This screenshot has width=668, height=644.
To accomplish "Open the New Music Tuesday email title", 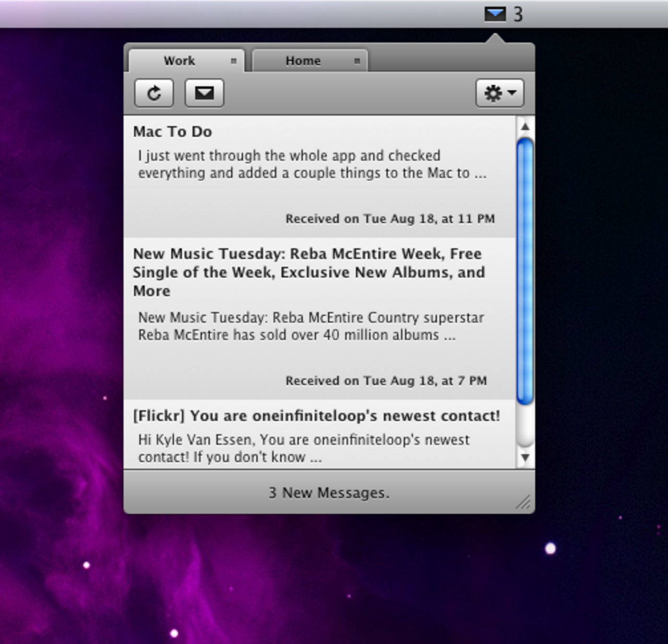I will tap(308, 272).
